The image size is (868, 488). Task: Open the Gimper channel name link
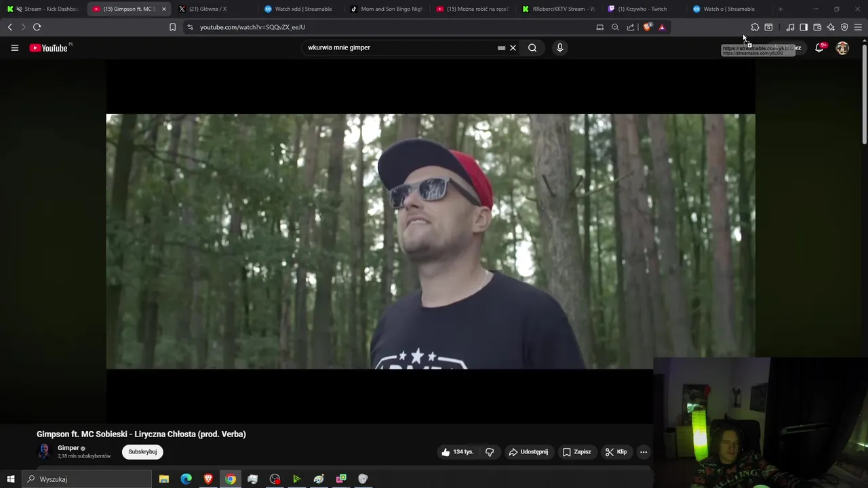pos(68,448)
